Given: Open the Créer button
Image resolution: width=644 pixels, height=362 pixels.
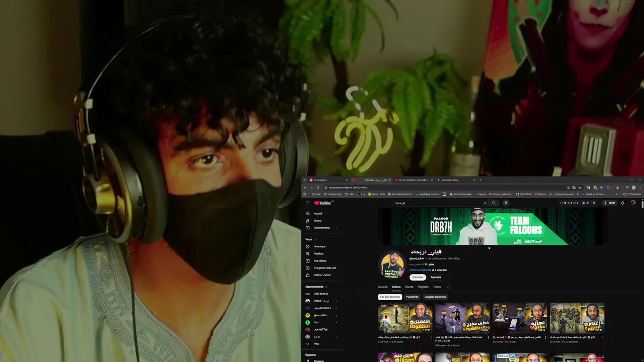Looking at the screenshot, I should (x=609, y=203).
